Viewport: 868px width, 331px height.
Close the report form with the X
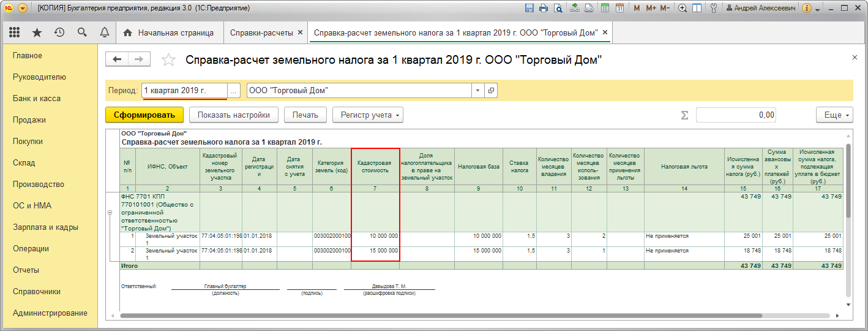coord(855,57)
